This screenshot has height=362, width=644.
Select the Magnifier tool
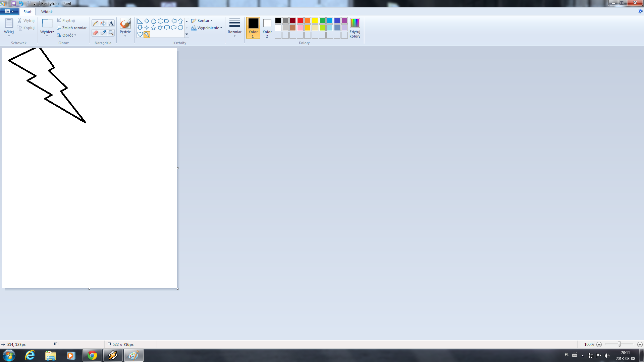[111, 33]
